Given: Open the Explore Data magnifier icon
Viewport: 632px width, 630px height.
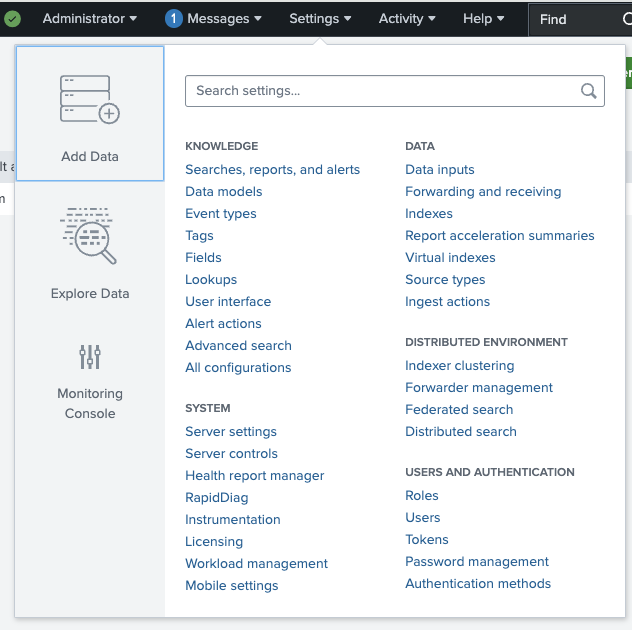Looking at the screenshot, I should [90, 236].
